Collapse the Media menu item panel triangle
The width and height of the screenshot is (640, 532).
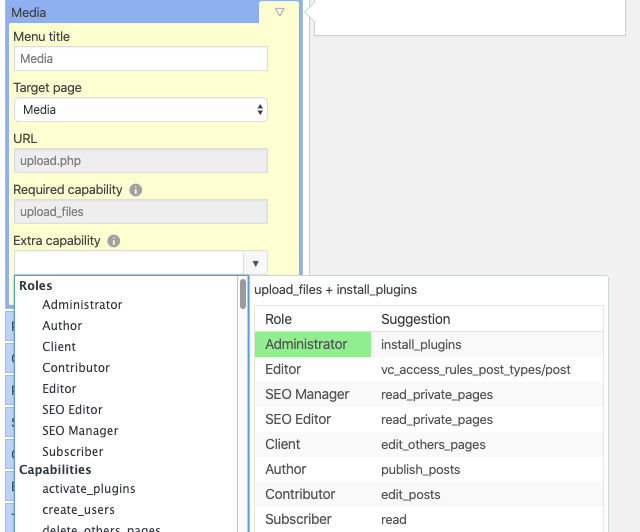coord(280,12)
